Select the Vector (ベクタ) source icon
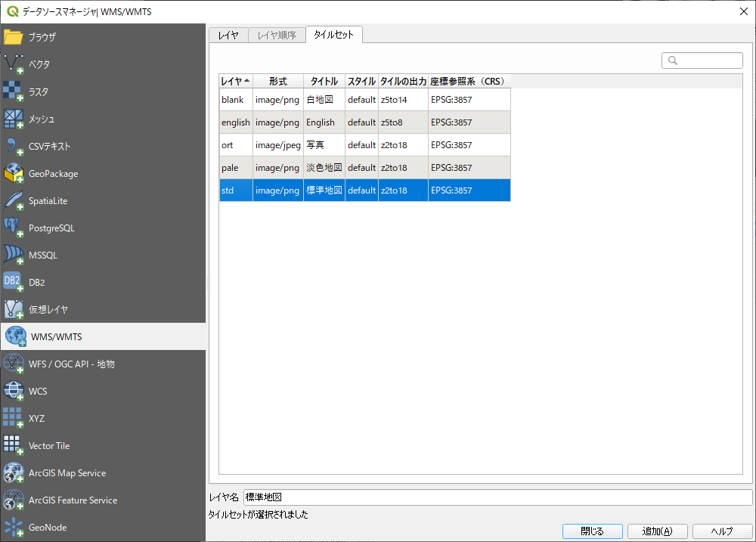Image resolution: width=756 pixels, height=542 pixels. [x=13, y=64]
